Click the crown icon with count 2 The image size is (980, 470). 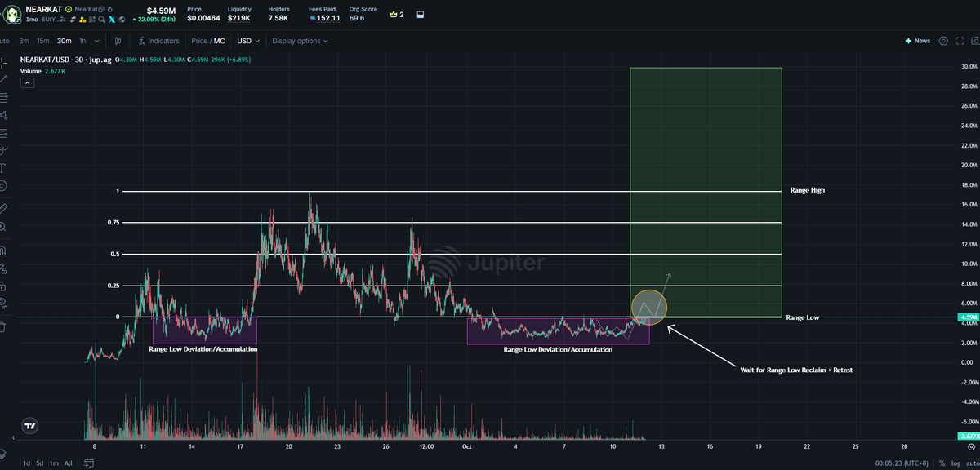[x=398, y=14]
